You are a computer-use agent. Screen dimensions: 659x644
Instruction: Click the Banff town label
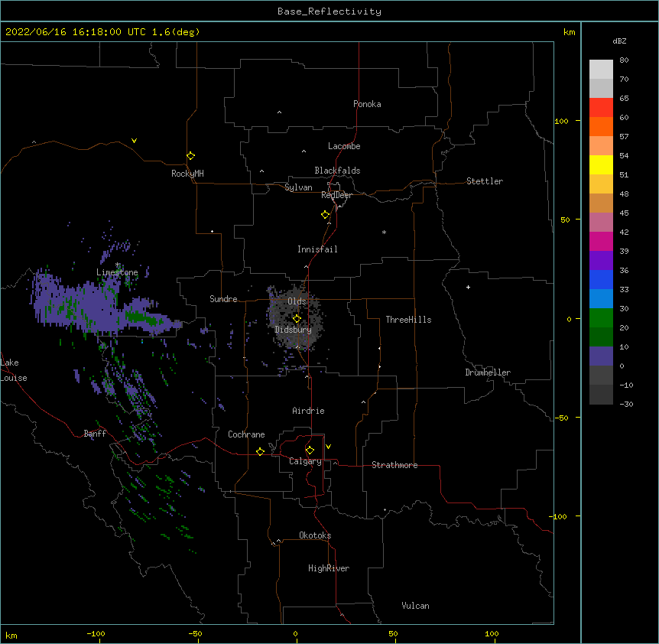[x=95, y=434]
